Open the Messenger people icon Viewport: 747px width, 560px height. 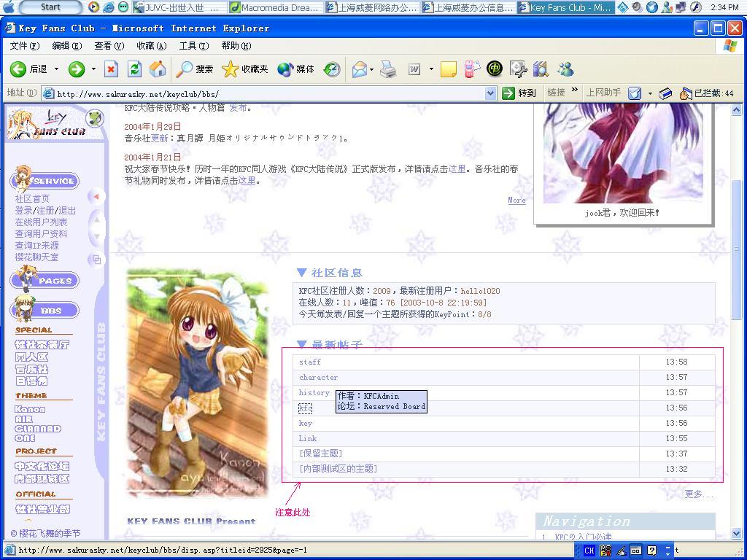(565, 69)
